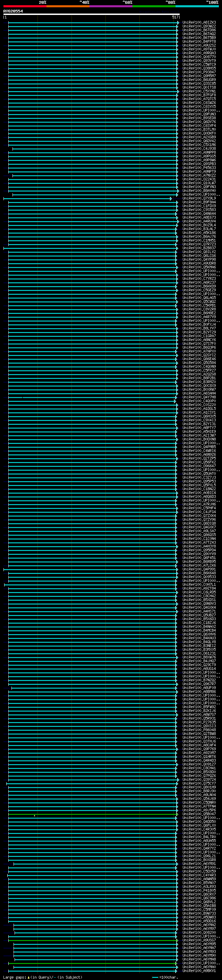Open hit UniRef100_A8IZK3

tap(199, 23)
